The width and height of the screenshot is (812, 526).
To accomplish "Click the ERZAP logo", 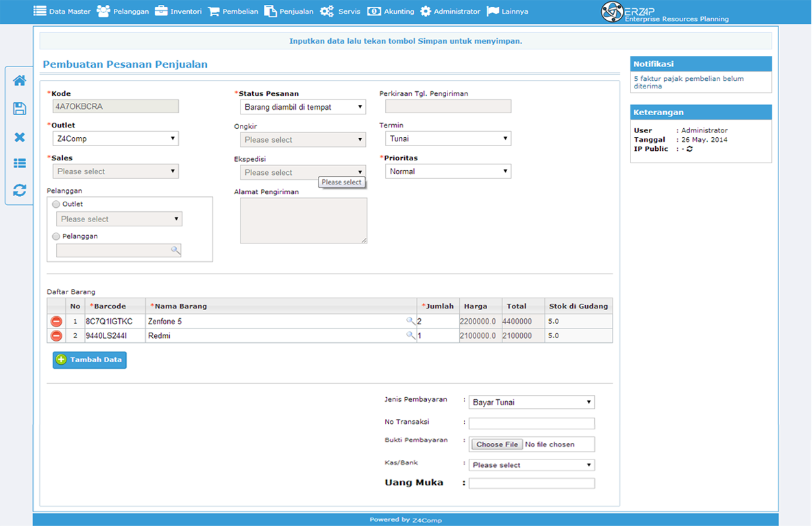I will point(665,12).
